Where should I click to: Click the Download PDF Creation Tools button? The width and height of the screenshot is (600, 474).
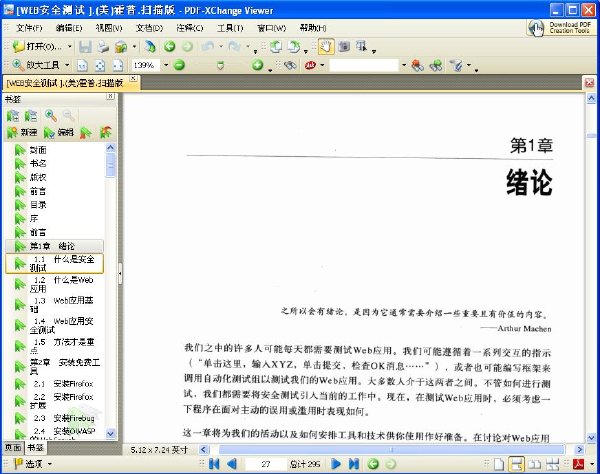click(x=561, y=28)
